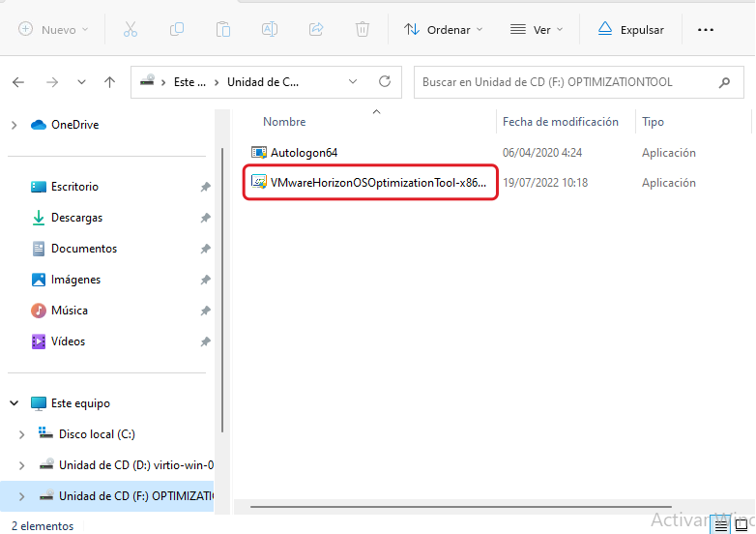The image size is (756, 534).
Task: Click the search box for Unidad de CD
Action: [566, 82]
